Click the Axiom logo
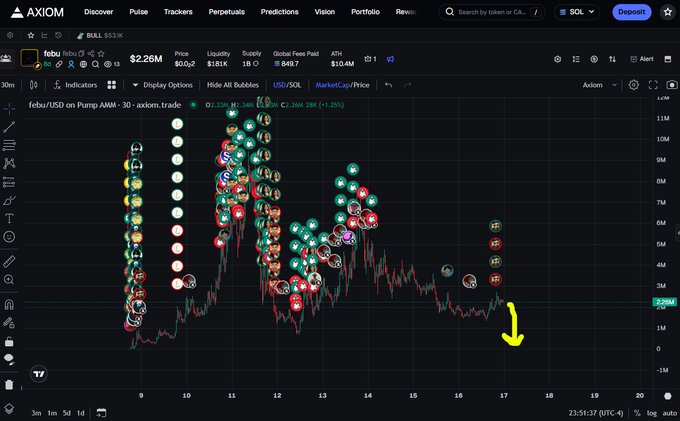This screenshot has width=680, height=421. (37, 12)
